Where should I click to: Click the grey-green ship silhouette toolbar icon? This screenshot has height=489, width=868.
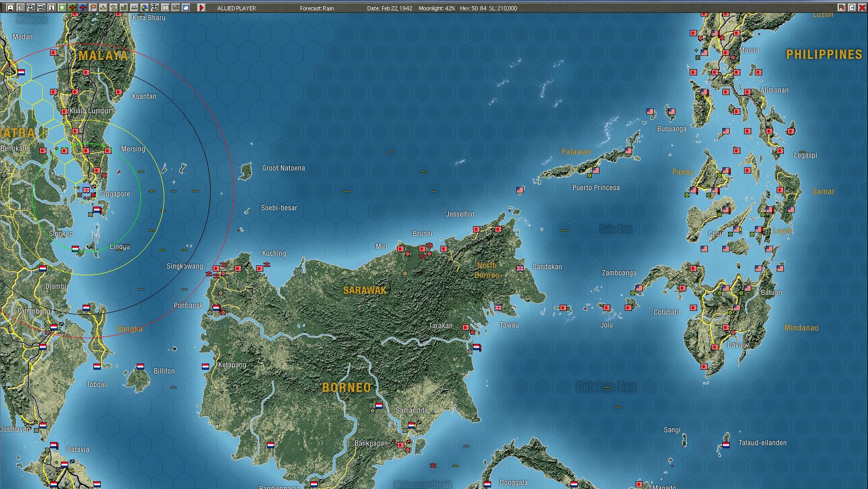(x=134, y=8)
